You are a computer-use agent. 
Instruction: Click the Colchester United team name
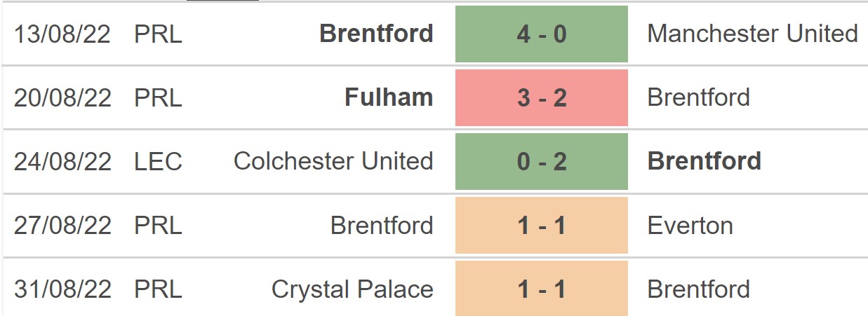(x=333, y=161)
